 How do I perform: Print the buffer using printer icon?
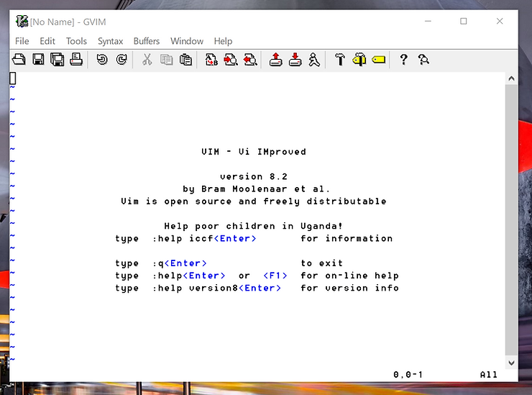pyautogui.click(x=76, y=60)
